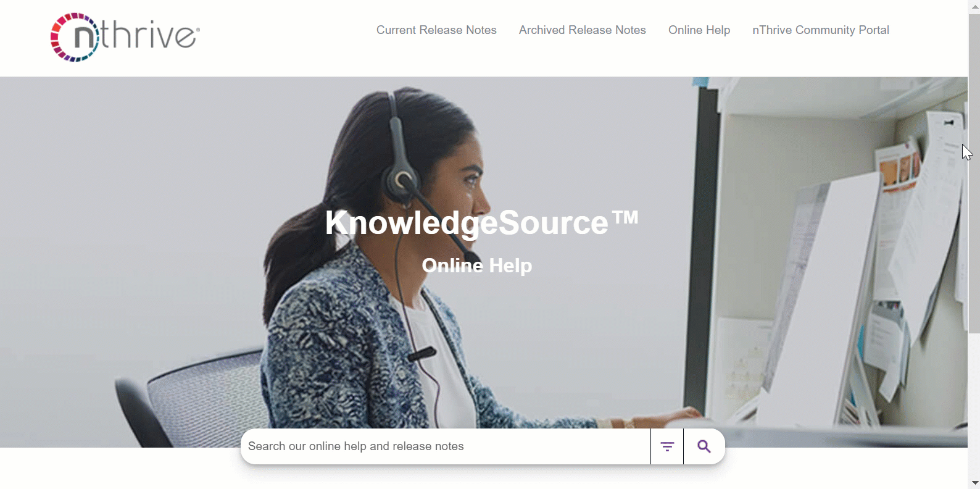Screen dimensions: 980x489
Task: Click the nThrive logo
Action: pos(125,37)
